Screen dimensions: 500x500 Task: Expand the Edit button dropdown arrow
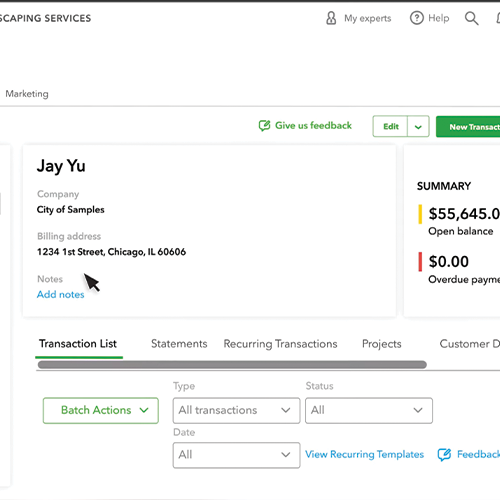coord(418,127)
